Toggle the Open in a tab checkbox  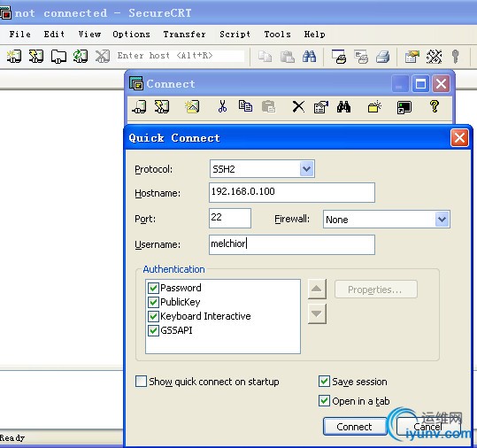tap(324, 401)
